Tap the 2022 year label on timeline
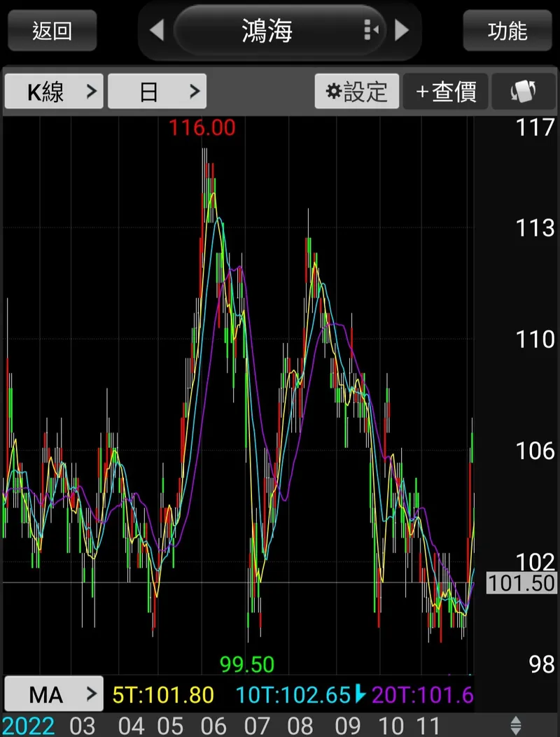This screenshot has width=560, height=737. [x=29, y=726]
